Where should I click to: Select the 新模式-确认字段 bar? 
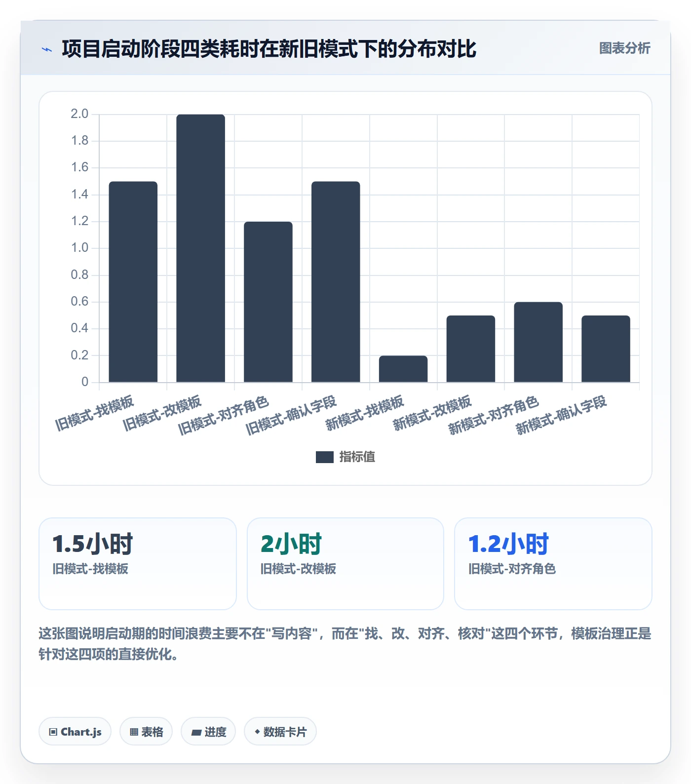click(606, 349)
